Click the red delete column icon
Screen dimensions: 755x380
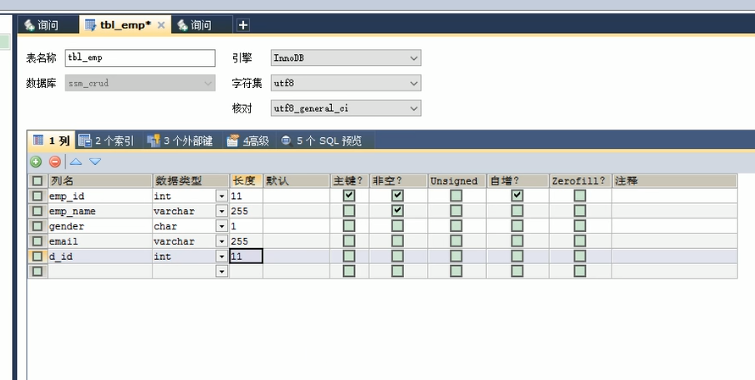[x=55, y=162]
